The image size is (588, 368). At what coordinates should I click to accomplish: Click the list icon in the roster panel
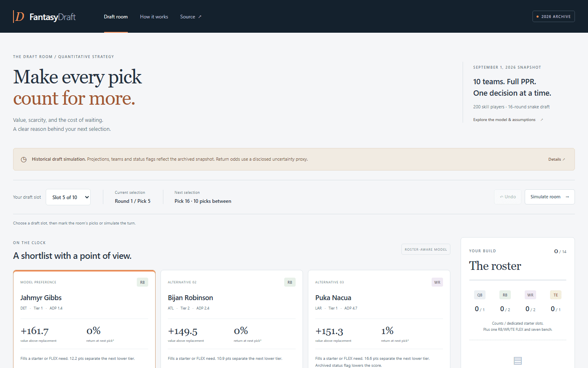point(518,361)
